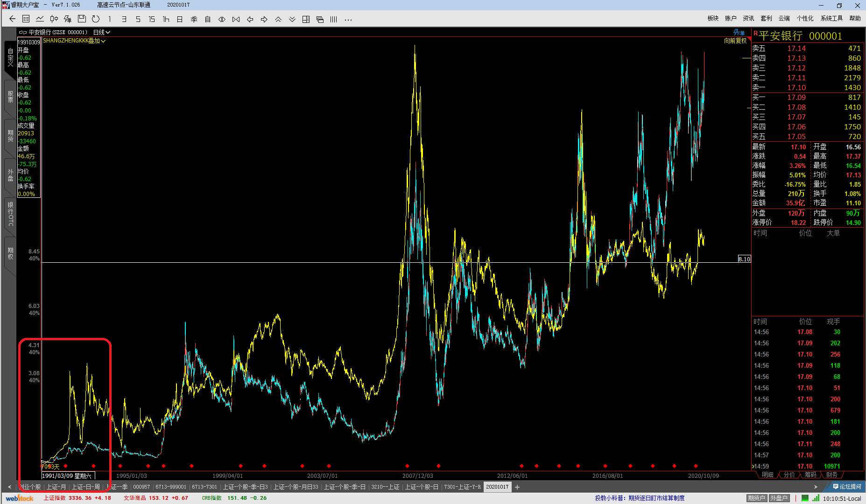Click the 论坛提问 forum button
The width and height of the screenshot is (866, 504).
[x=847, y=487]
